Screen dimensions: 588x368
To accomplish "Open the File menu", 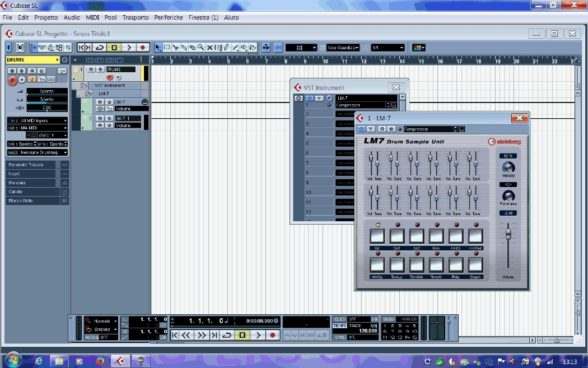I will pos(7,17).
